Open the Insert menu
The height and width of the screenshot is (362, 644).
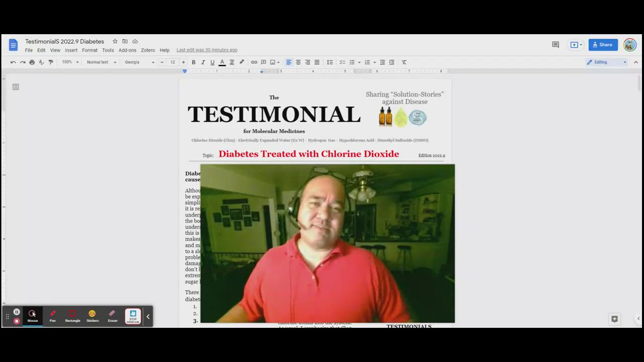71,50
